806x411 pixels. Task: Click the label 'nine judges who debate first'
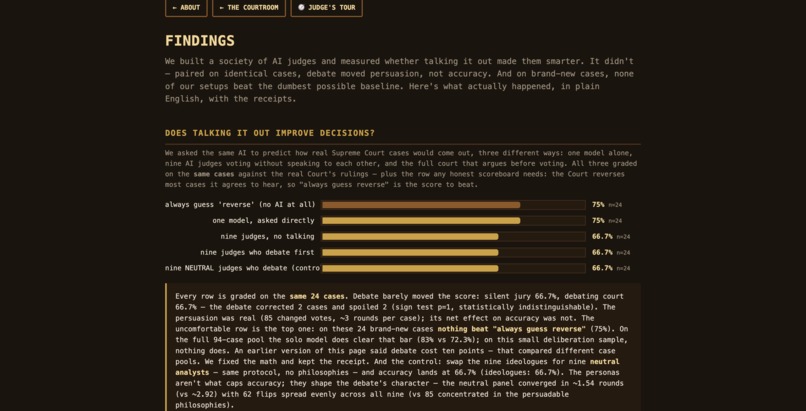257,252
